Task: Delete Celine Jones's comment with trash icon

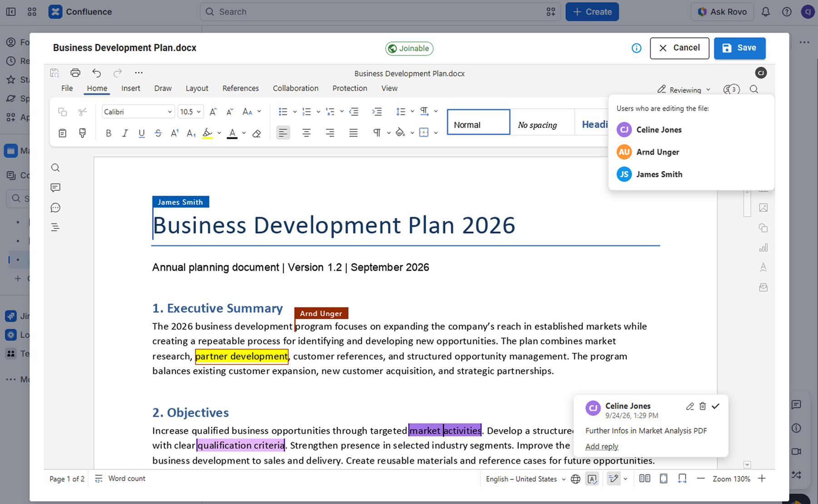Action: (703, 406)
